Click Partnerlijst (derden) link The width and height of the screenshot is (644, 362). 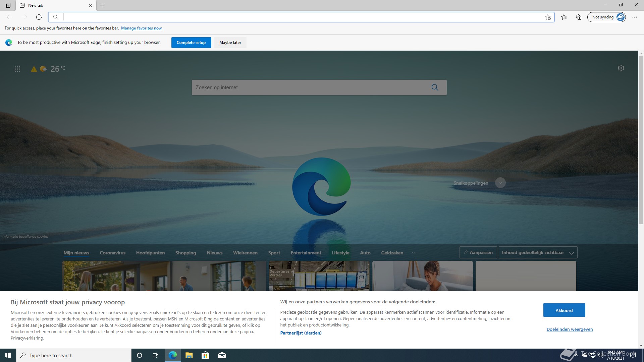tap(301, 333)
